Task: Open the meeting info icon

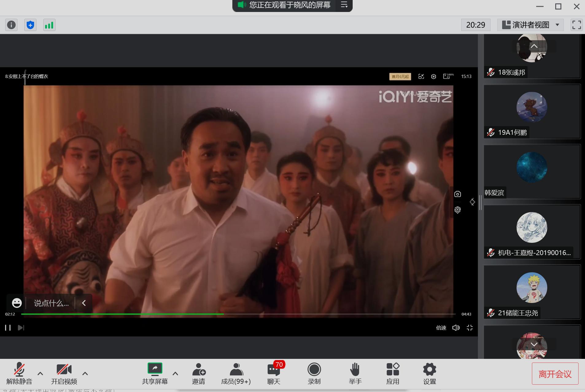Action: (11, 25)
